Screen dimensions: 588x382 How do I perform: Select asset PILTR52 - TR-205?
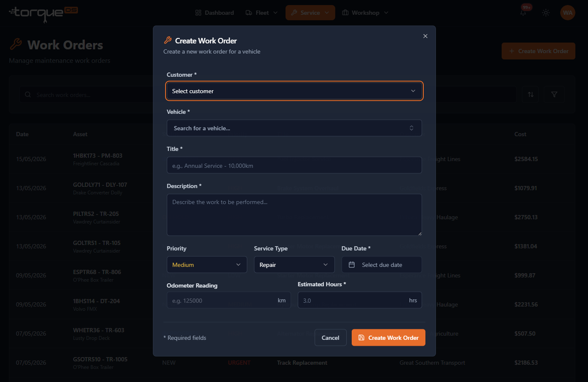(x=96, y=214)
